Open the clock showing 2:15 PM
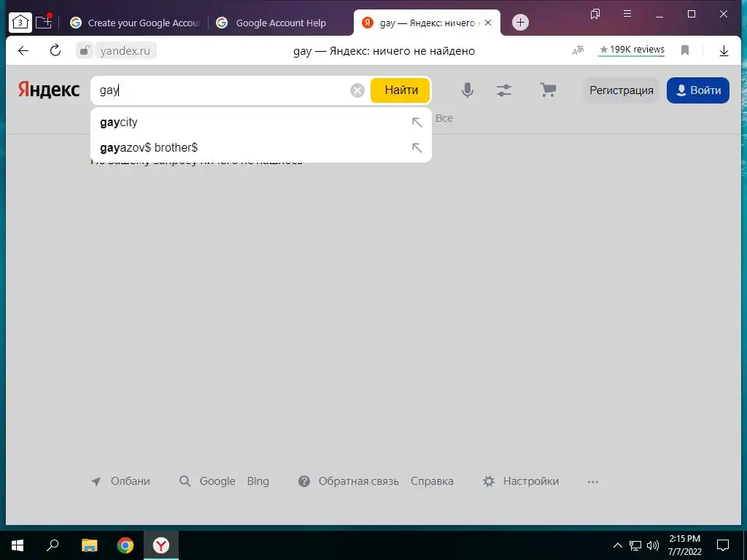The height and width of the screenshot is (560, 747). (684, 545)
